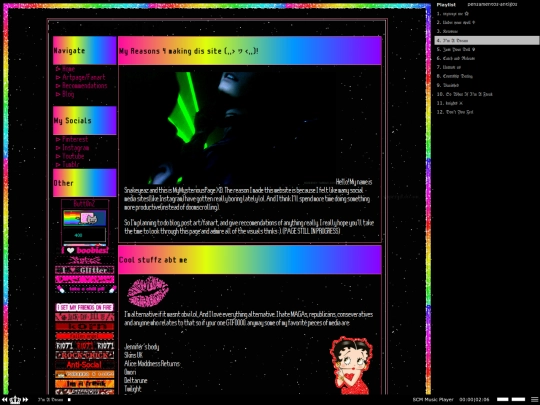This screenshot has width=540, height=405.
Task: Play playlist track number 10
Action: [487, 94]
